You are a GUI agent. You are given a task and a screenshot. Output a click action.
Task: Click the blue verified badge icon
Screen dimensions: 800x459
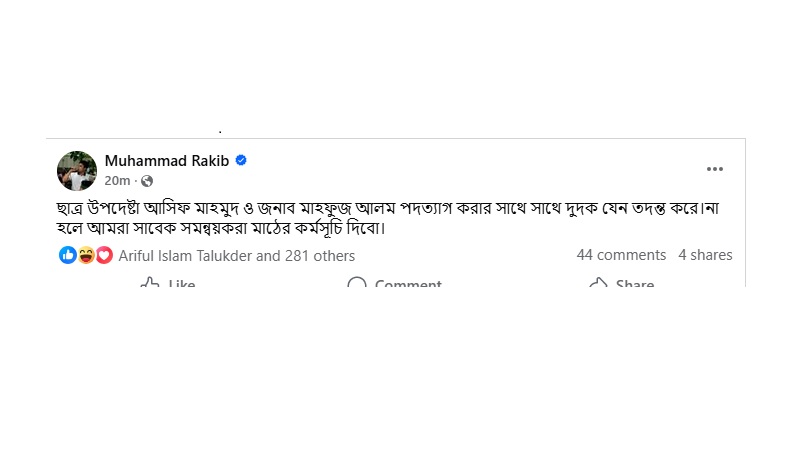click(241, 160)
